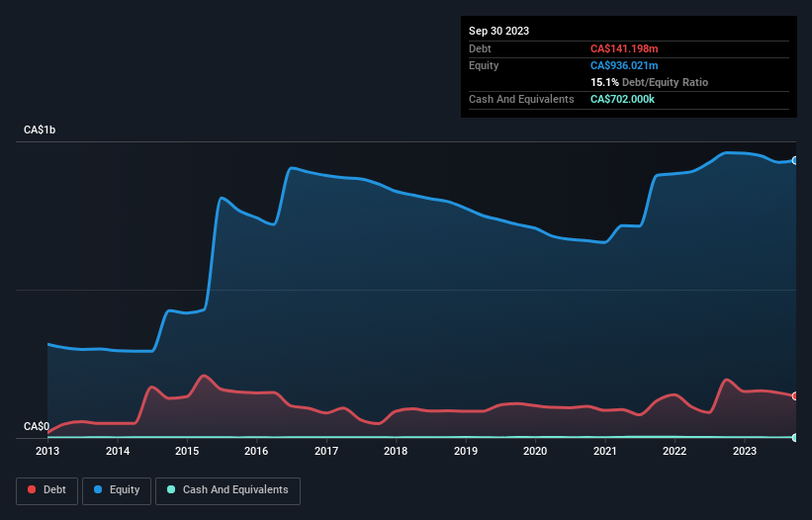Image resolution: width=812 pixels, height=520 pixels.
Task: Select the 2021 x-axis label
Action: tap(605, 451)
